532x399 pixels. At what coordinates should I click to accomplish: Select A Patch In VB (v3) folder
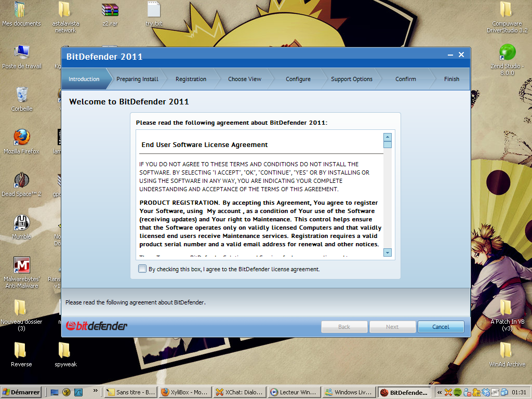click(507, 315)
